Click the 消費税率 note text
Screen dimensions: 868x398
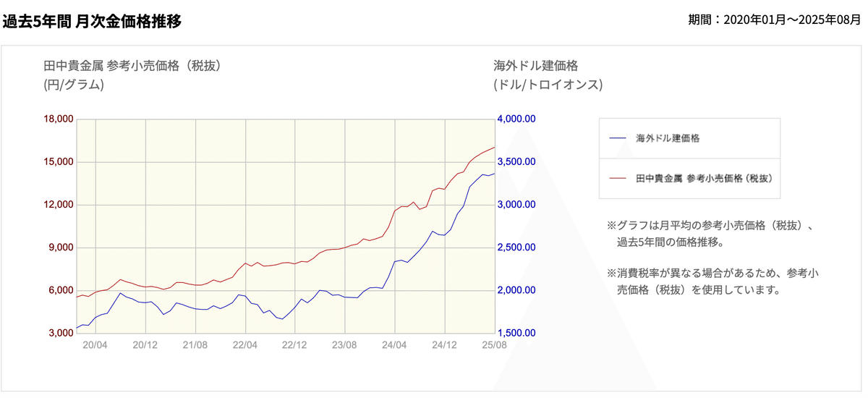tap(712, 281)
